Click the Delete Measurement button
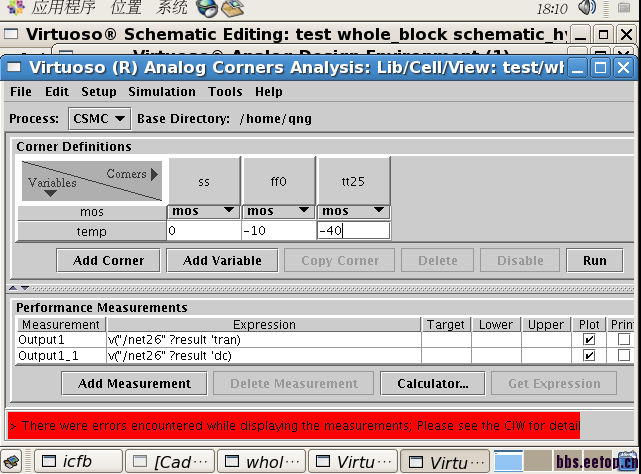The image size is (641, 474). coord(294,384)
